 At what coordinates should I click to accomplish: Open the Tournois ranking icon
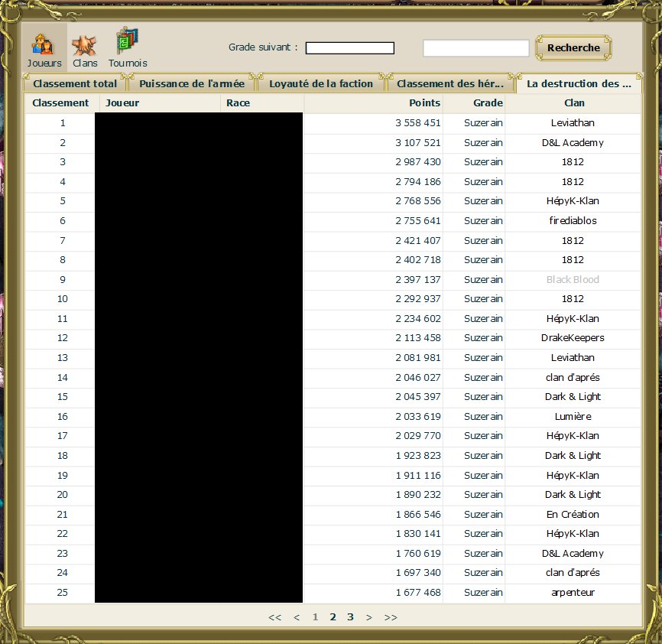point(127,47)
